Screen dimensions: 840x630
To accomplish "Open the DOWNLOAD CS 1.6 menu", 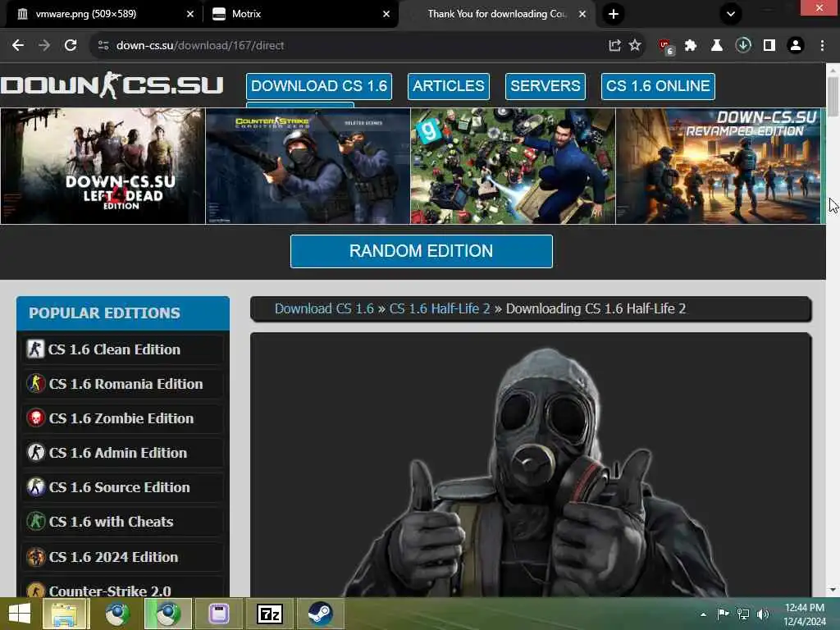I will click(x=319, y=86).
